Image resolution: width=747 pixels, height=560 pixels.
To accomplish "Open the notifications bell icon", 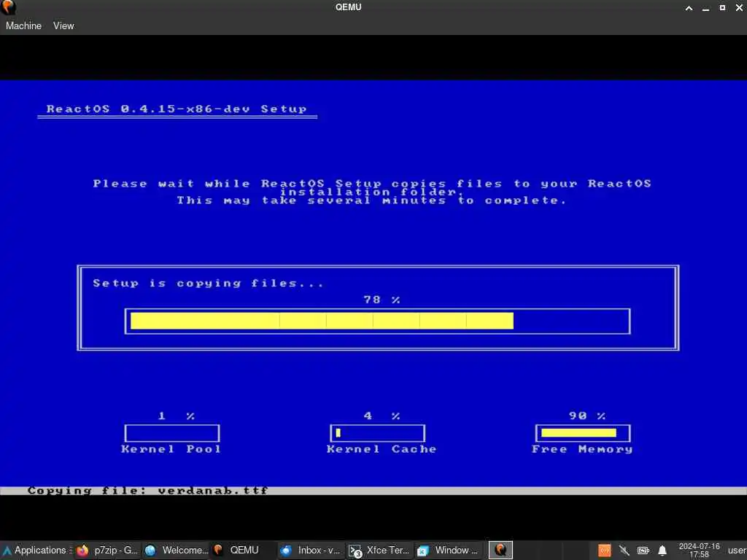I will (662, 551).
